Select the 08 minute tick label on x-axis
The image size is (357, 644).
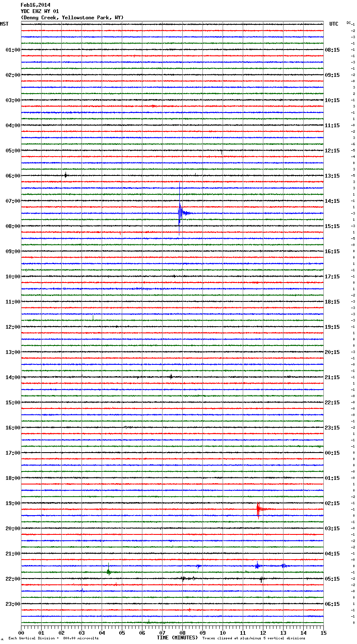pyautogui.click(x=182, y=633)
